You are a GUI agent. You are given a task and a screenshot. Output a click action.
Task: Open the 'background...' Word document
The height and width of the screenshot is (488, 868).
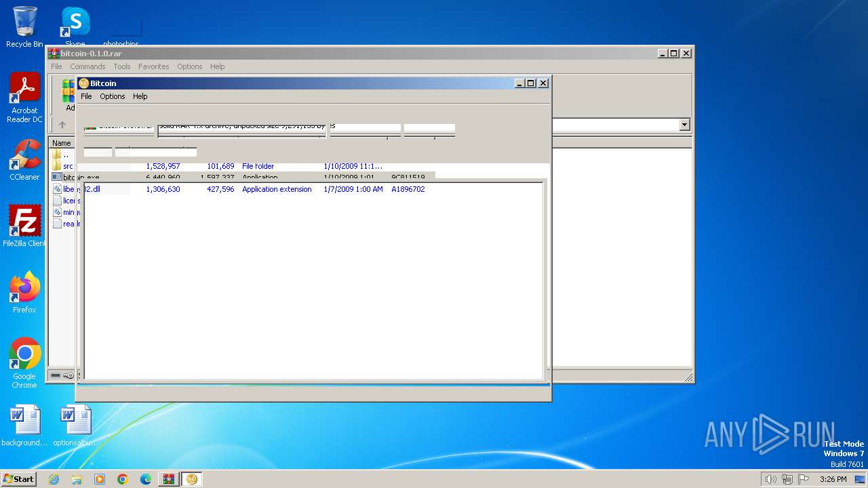pyautogui.click(x=24, y=426)
